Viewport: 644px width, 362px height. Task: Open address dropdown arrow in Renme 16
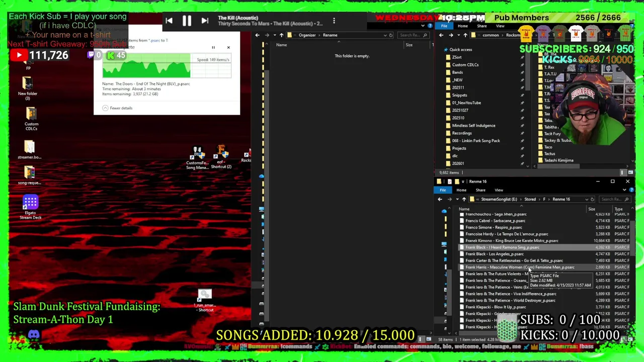(x=586, y=199)
